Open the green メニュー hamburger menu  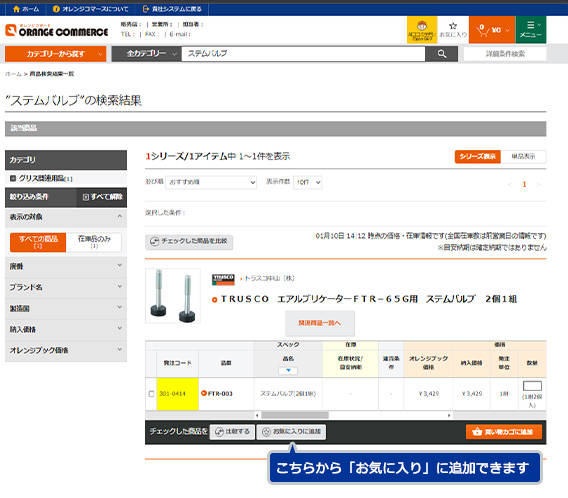click(x=531, y=30)
